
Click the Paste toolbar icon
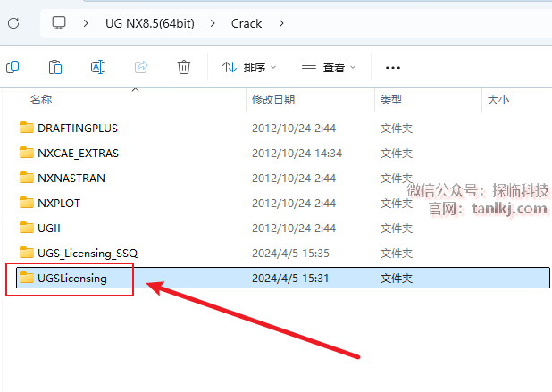tap(55, 67)
